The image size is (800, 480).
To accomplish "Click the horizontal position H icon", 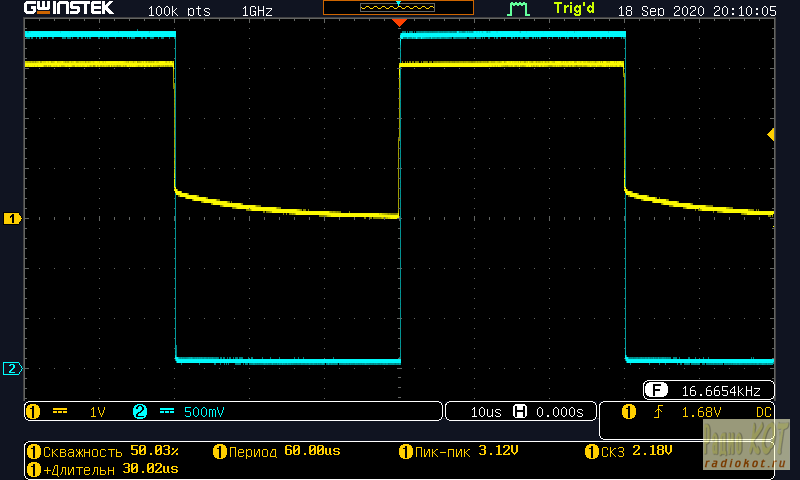I will (x=520, y=411).
